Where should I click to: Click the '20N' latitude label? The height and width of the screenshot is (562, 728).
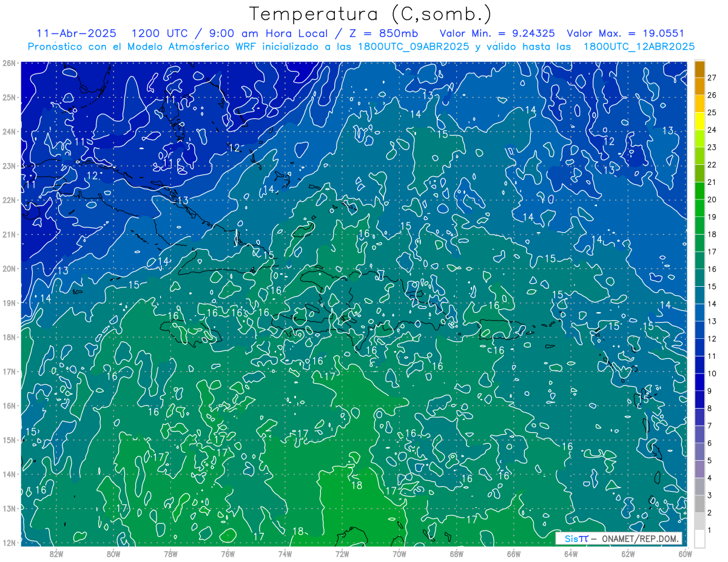click(8, 269)
